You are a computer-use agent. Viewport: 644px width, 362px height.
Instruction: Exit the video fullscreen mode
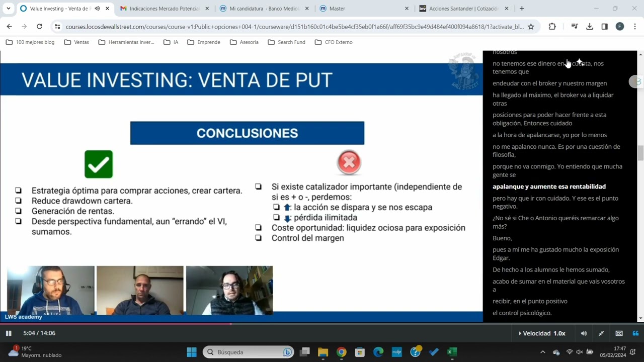(601, 333)
